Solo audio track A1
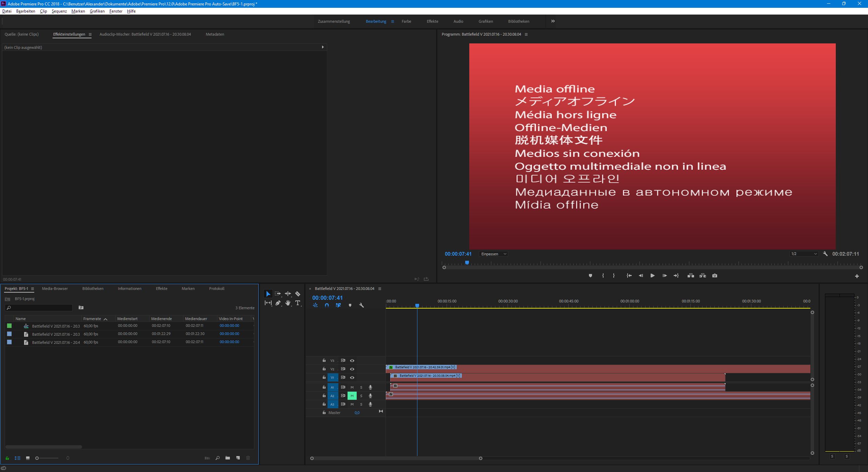Image resolution: width=868 pixels, height=472 pixels. [x=361, y=387]
